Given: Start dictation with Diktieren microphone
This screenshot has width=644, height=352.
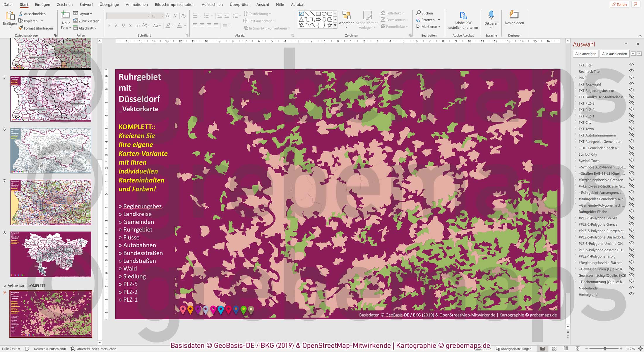Looking at the screenshot, I should click(x=491, y=15).
